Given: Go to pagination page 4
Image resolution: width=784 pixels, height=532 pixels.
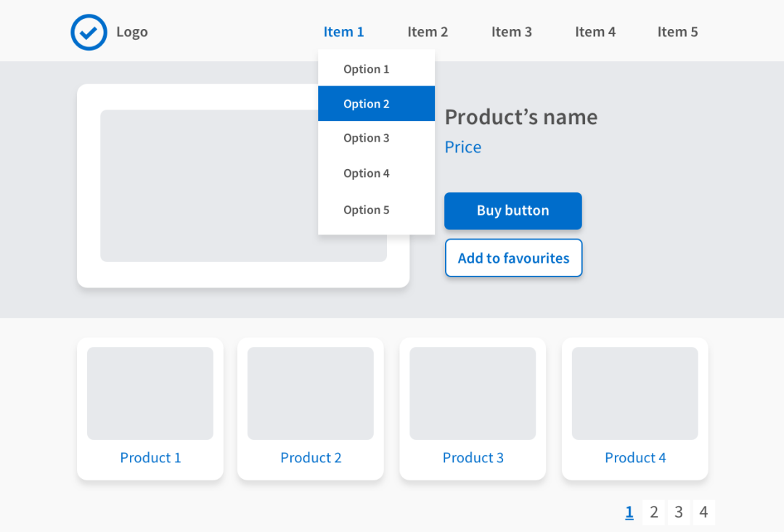Looking at the screenshot, I should [703, 512].
